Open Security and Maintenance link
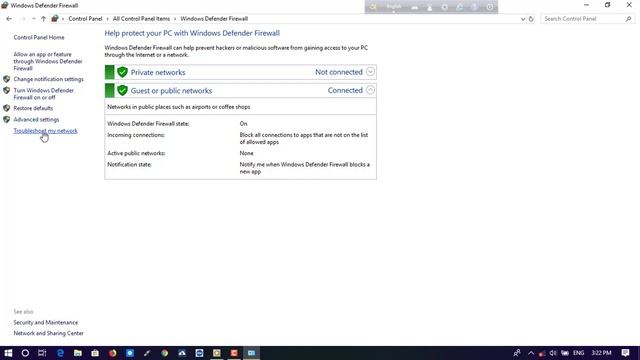Screen dimensions: 640x360 46,322
